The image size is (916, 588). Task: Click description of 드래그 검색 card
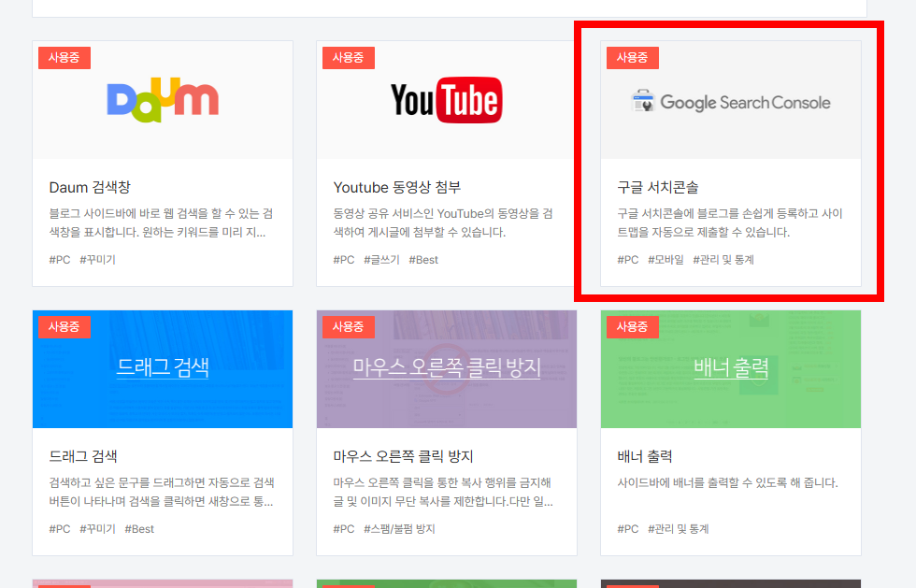tap(162, 492)
